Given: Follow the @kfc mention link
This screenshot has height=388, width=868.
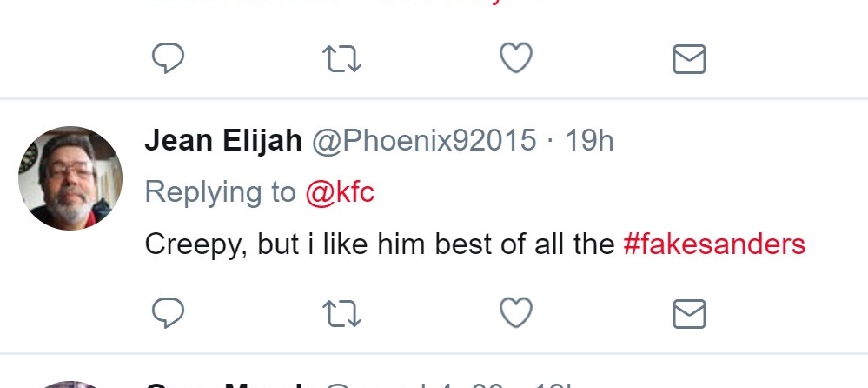Looking at the screenshot, I should coord(340,192).
